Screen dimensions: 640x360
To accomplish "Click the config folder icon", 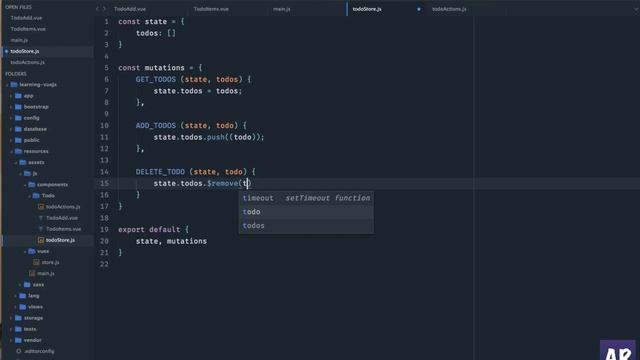I will [18, 118].
